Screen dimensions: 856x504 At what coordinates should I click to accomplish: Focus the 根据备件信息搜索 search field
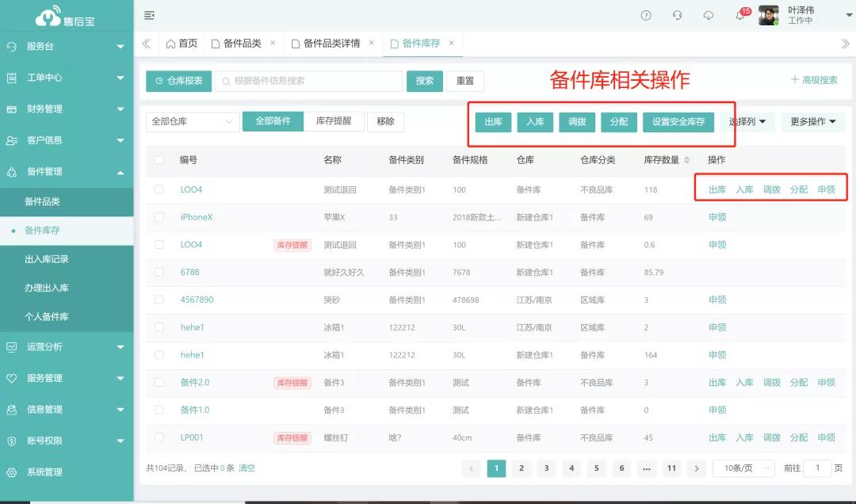click(x=309, y=81)
